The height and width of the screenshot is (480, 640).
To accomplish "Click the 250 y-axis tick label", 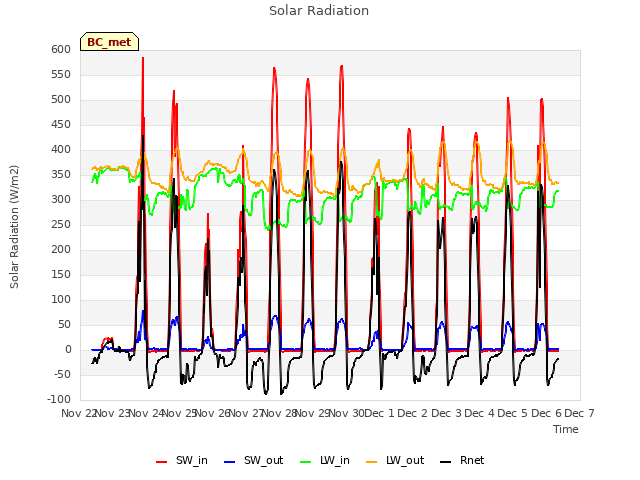I will tap(61, 224).
